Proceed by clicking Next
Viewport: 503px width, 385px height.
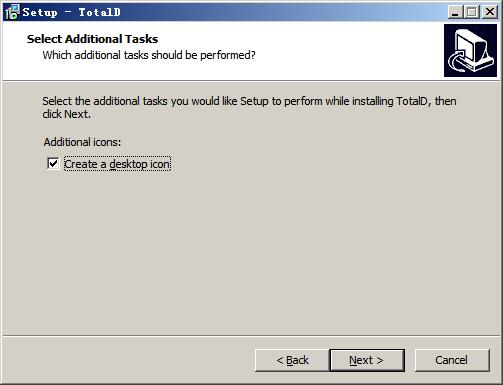367,360
